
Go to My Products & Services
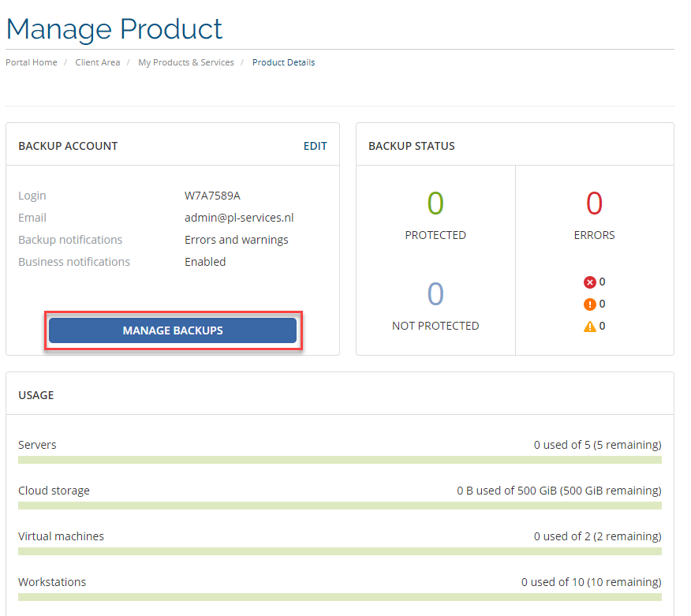tap(185, 62)
